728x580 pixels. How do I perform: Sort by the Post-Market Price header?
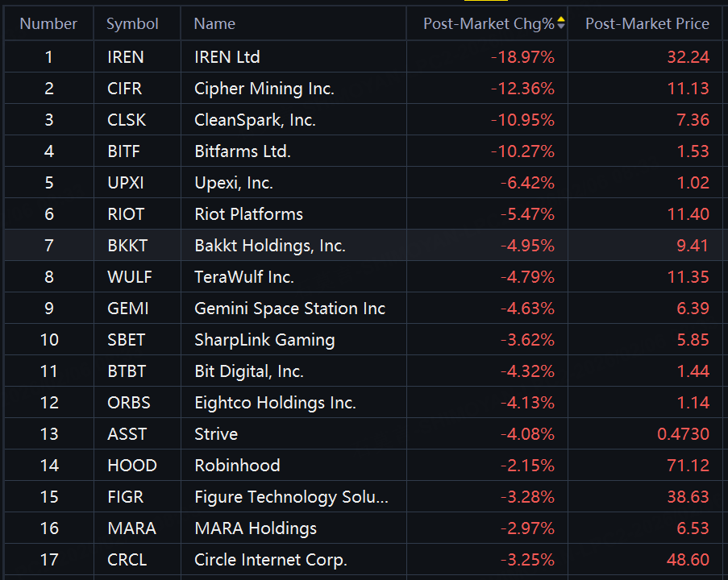[647, 23]
